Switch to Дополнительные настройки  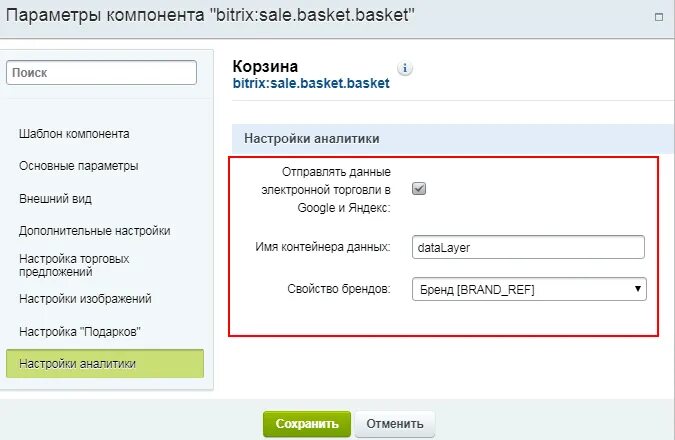tap(94, 230)
